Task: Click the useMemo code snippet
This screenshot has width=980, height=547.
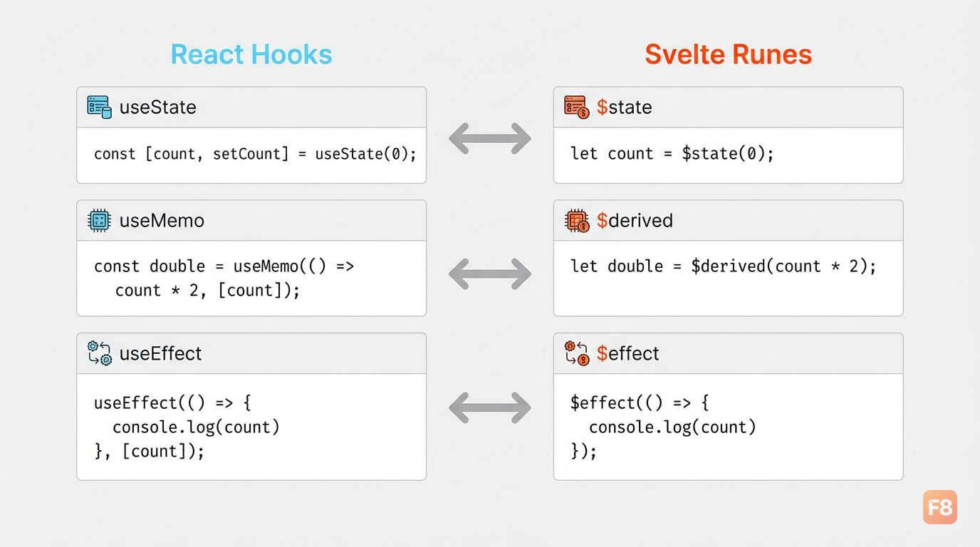Action: pyautogui.click(x=224, y=278)
